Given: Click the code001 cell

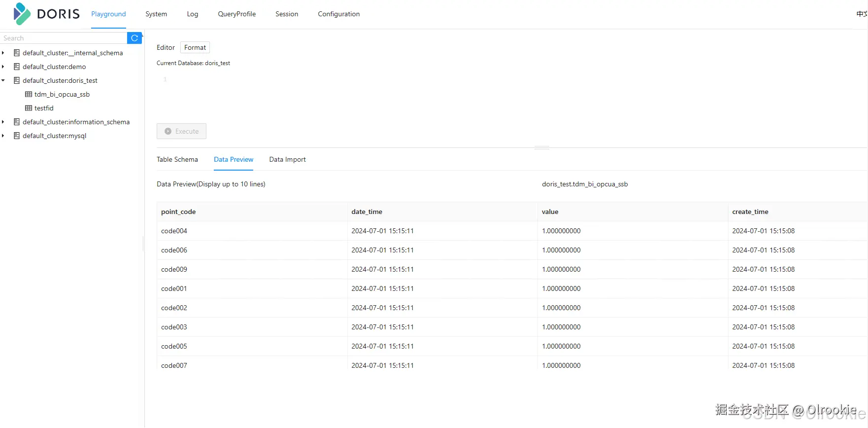Looking at the screenshot, I should tap(252, 288).
